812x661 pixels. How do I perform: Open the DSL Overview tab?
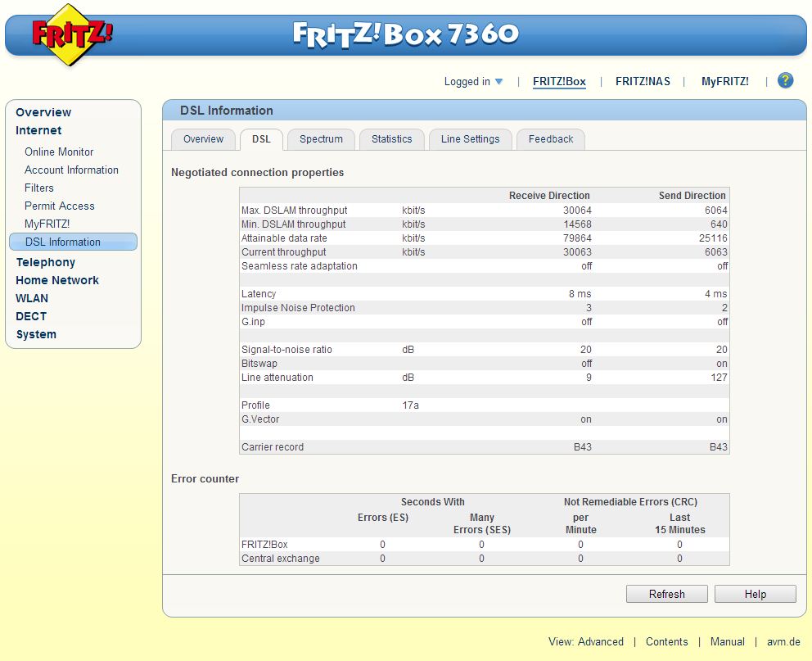(203, 139)
